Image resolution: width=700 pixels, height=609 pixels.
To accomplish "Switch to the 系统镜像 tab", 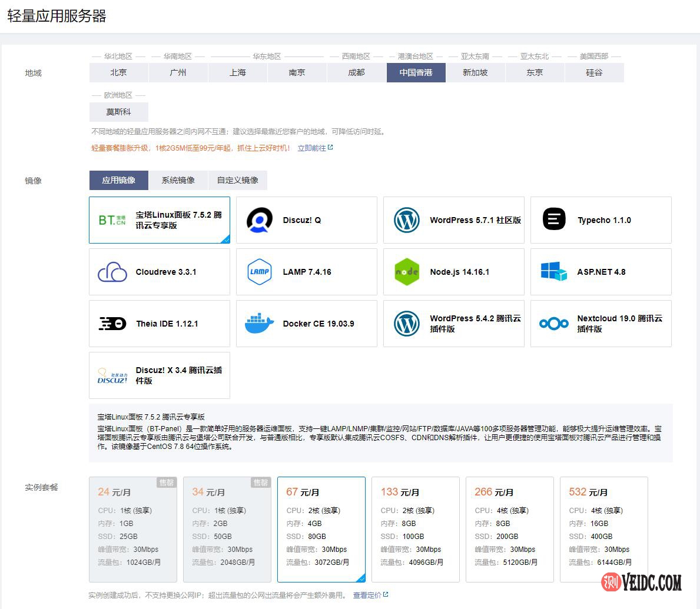I will pyautogui.click(x=178, y=180).
